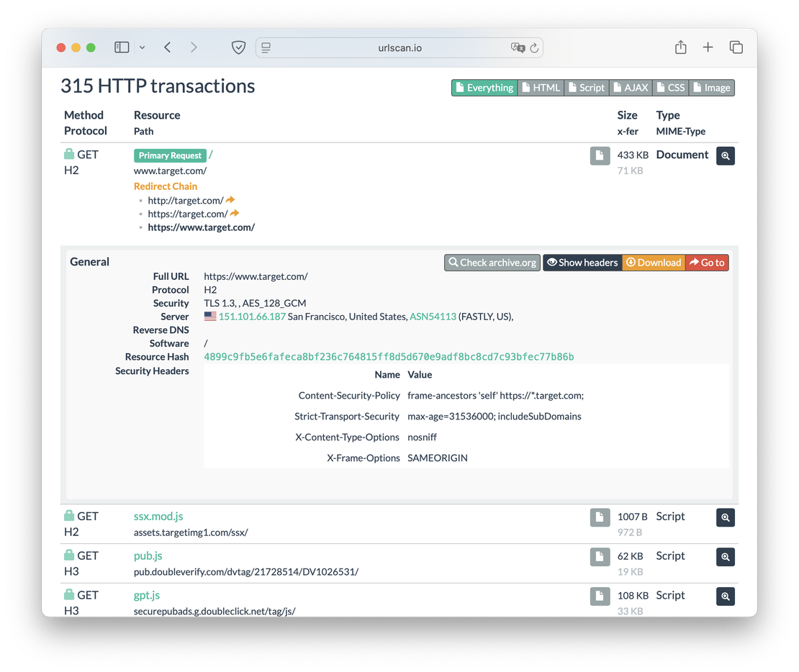
Task: Toggle Show headers for the primary request
Action: [x=582, y=263]
